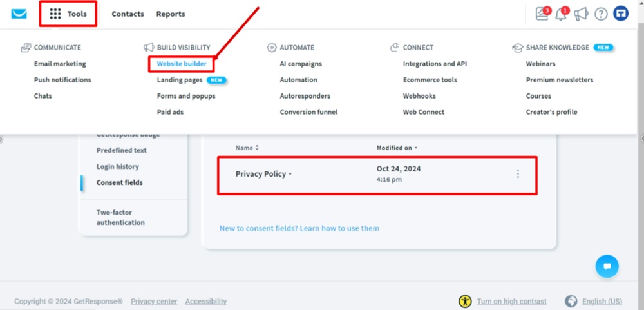The width and height of the screenshot is (644, 310).
Task: Select Email marketing under Communicate
Action: pyautogui.click(x=60, y=64)
